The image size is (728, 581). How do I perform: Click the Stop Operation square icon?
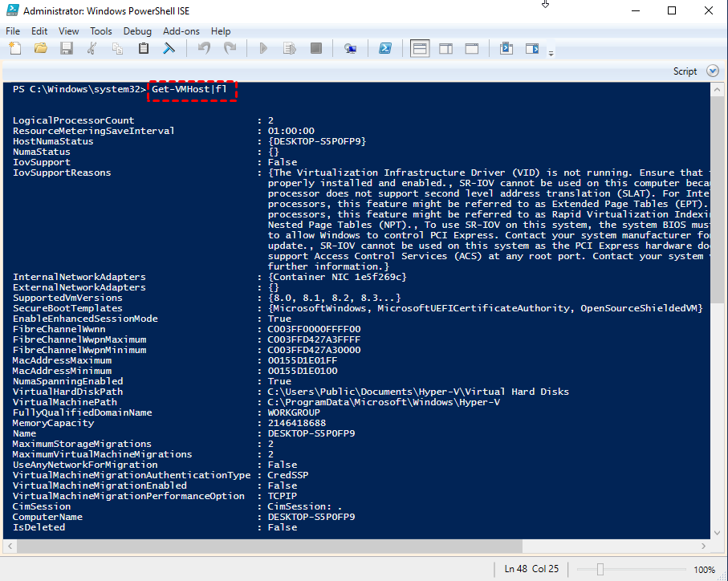(316, 49)
